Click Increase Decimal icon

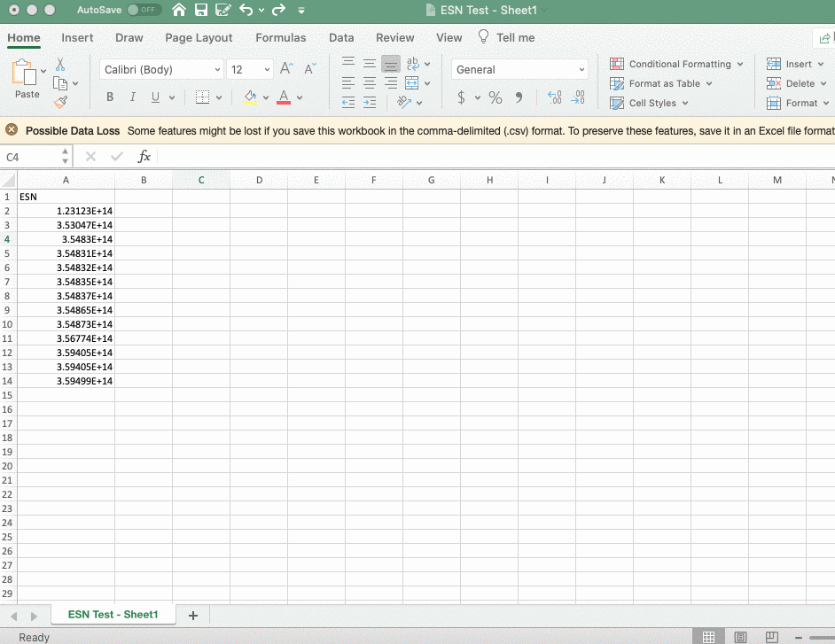tap(554, 97)
